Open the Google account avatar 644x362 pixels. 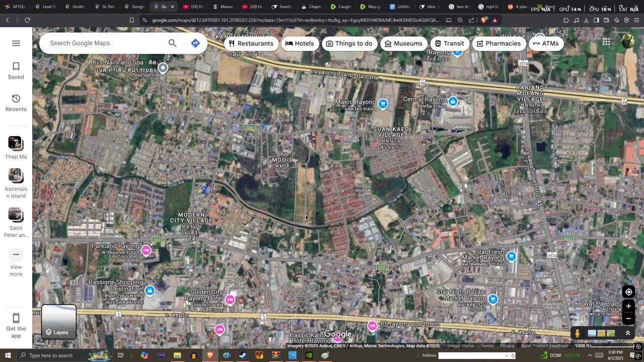click(x=627, y=42)
